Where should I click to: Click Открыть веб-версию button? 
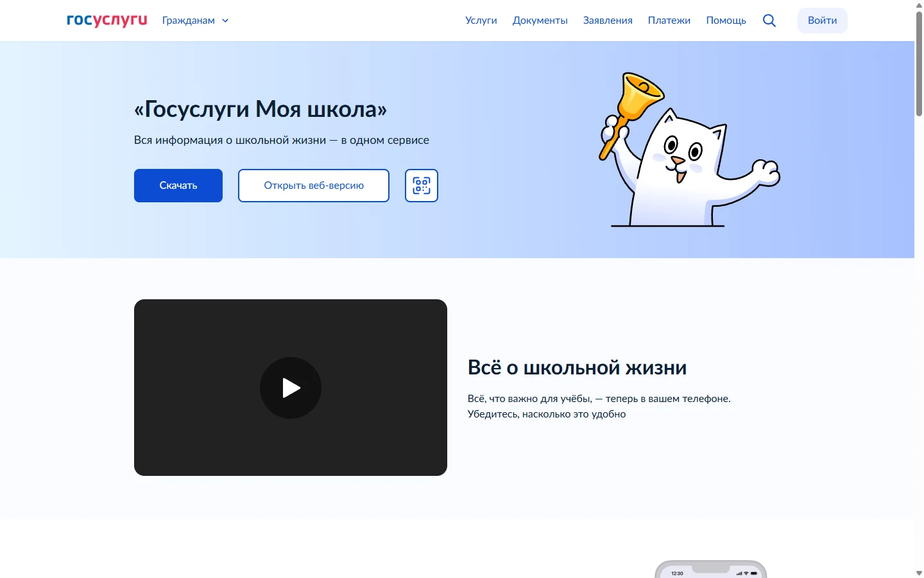(314, 186)
